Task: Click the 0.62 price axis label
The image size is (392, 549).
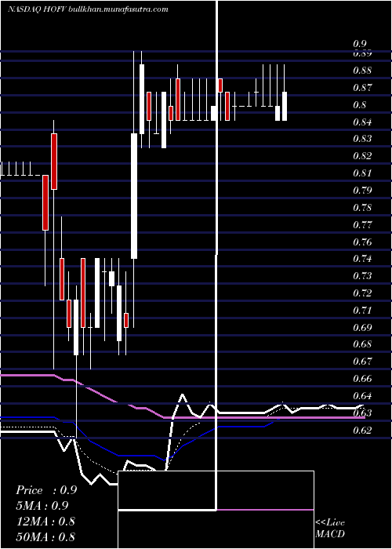Action: (362, 431)
